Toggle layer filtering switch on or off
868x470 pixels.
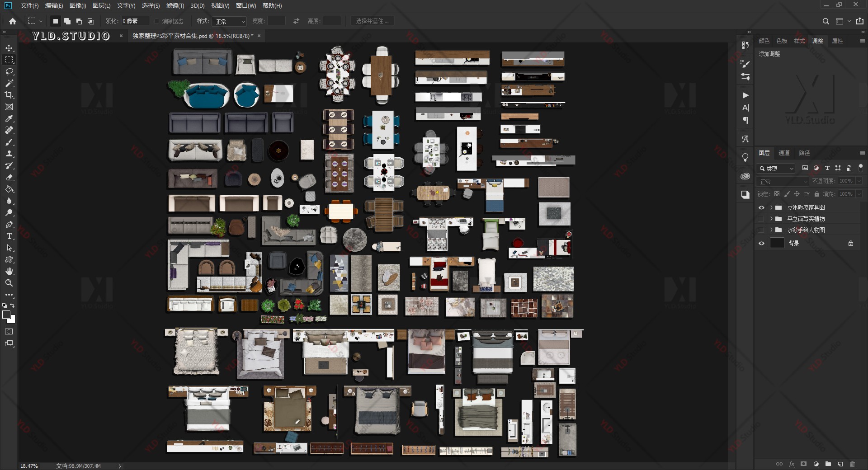860,168
